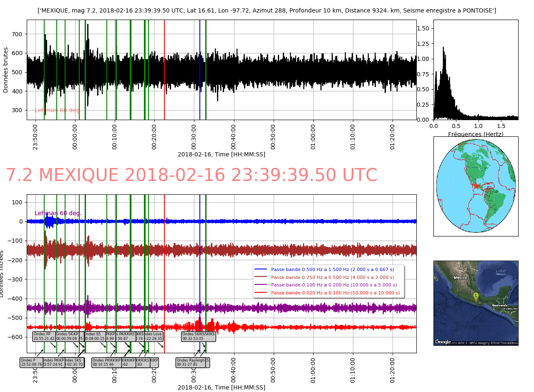
Task: Click the 'Ondes SKIKSSKIKS 00:32:53.05' label
Action: pos(199,336)
